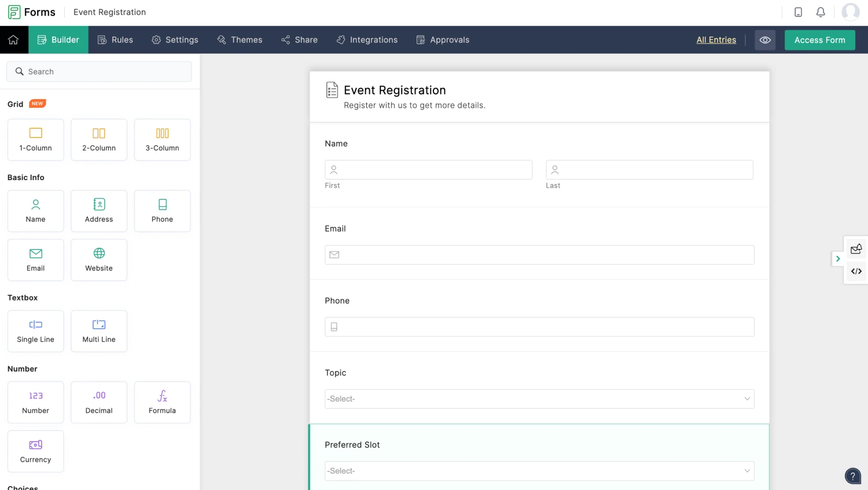
Task: Open the embed code panel icon
Action: [x=856, y=271]
